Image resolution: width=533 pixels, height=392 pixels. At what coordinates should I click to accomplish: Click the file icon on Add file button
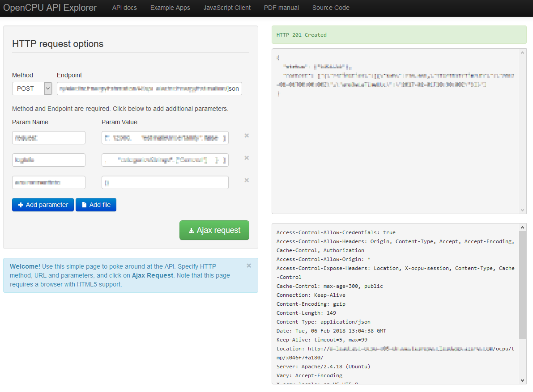click(85, 204)
